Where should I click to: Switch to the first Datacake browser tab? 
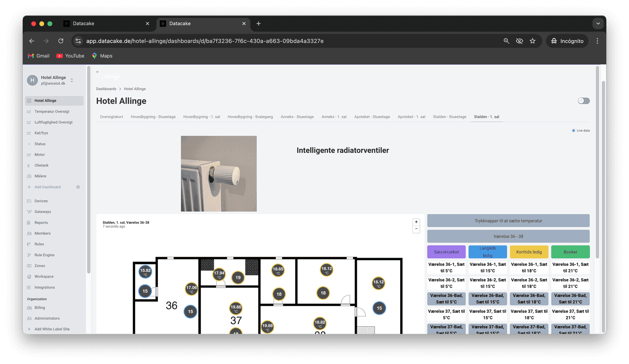pos(106,23)
